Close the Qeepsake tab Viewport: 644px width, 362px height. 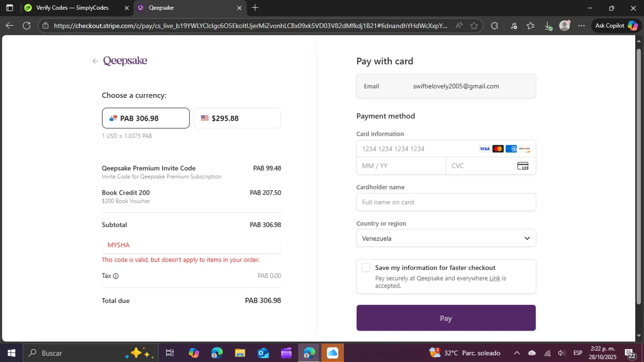coord(240,8)
